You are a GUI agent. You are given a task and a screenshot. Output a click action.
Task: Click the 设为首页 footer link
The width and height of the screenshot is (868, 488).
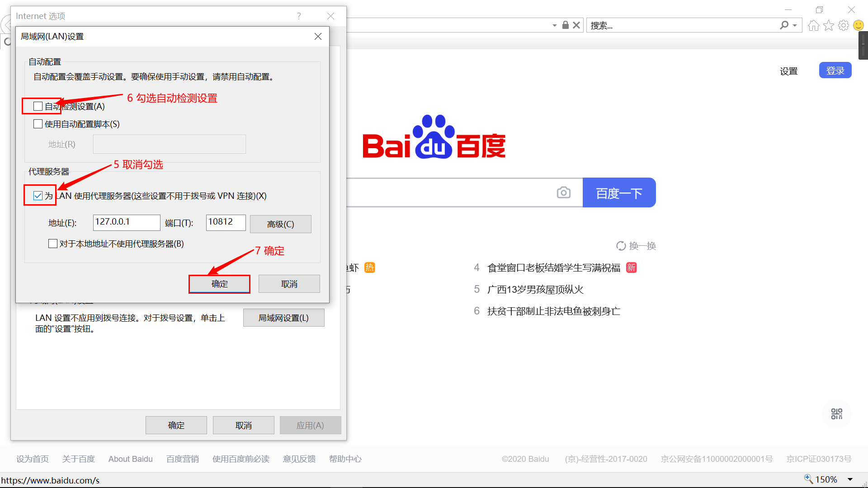33,459
